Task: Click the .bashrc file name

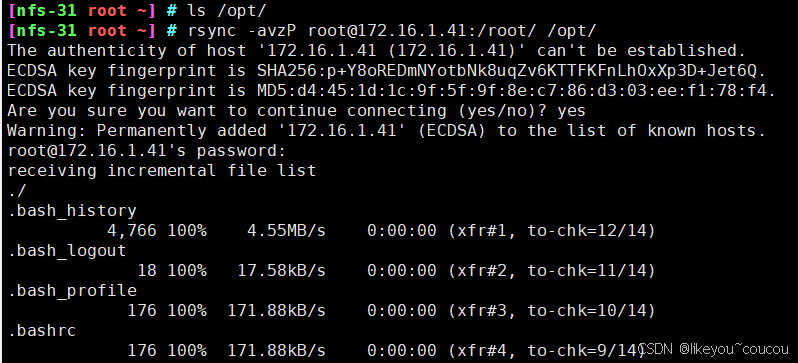Action: [x=43, y=331]
